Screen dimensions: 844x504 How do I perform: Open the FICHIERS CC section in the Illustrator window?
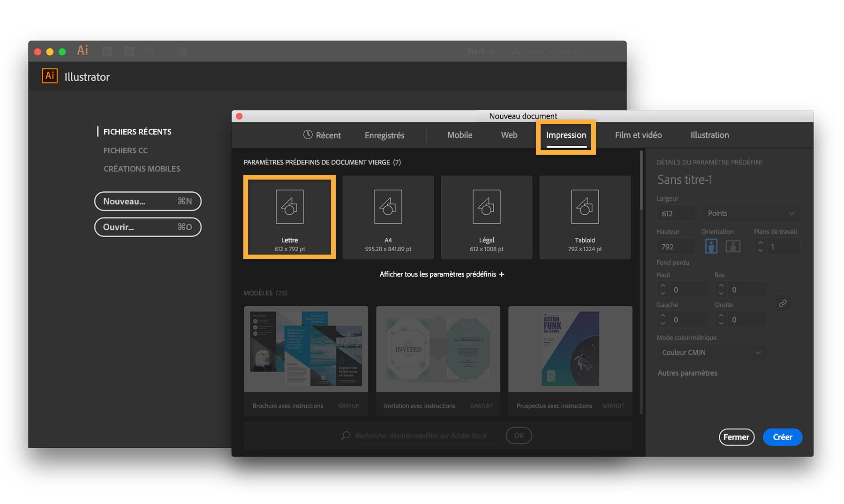tap(126, 150)
